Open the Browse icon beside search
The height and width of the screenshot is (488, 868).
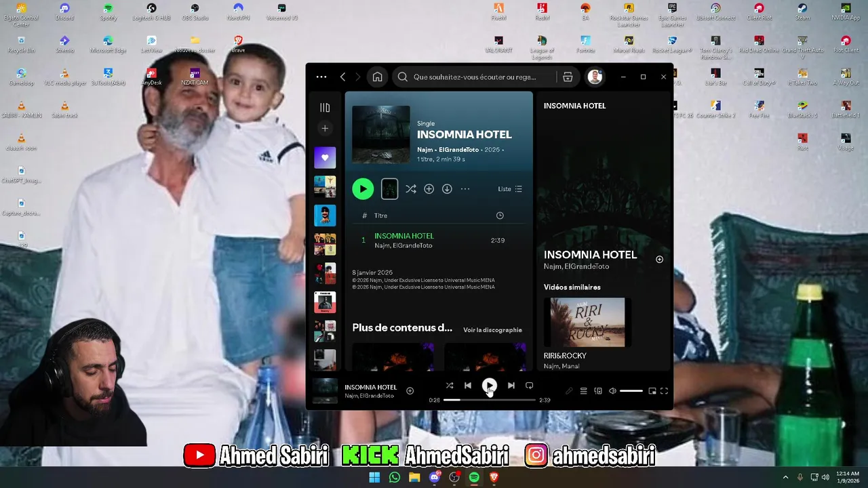pos(568,77)
